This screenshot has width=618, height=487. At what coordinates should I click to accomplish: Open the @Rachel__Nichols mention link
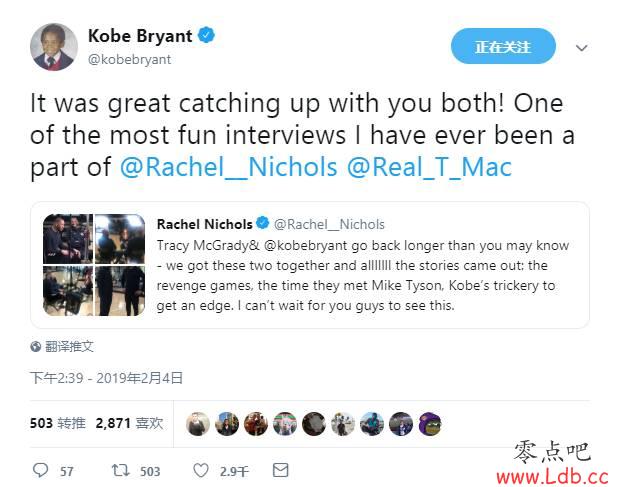tap(229, 167)
